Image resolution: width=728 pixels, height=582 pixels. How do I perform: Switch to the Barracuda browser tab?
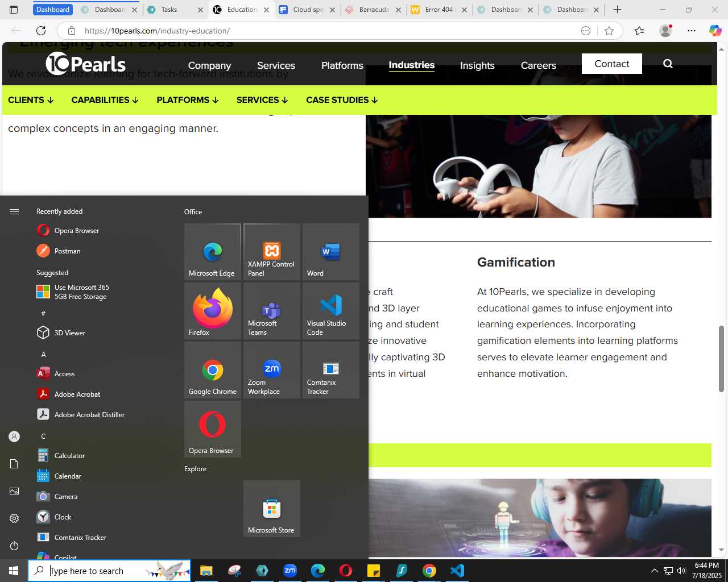(374, 10)
